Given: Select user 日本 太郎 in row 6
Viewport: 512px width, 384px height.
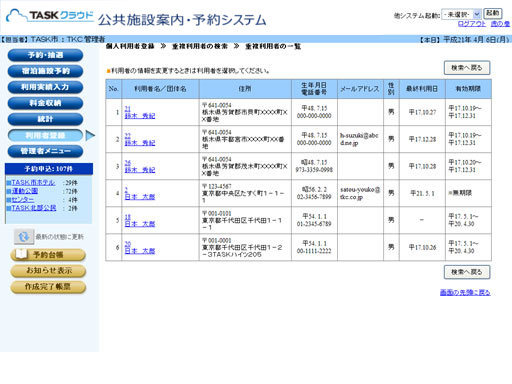Looking at the screenshot, I should point(140,251).
